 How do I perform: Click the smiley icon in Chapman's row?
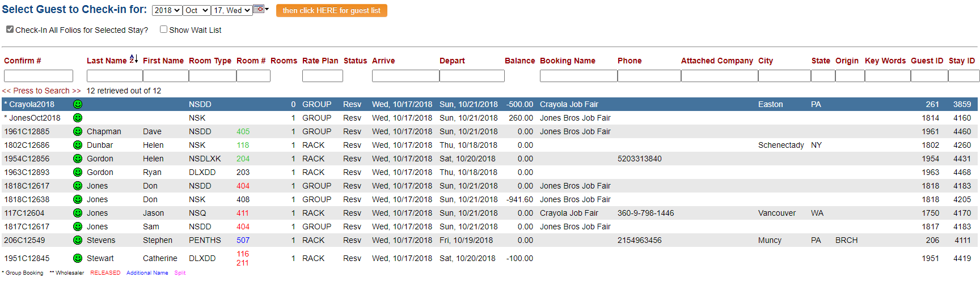click(78, 131)
